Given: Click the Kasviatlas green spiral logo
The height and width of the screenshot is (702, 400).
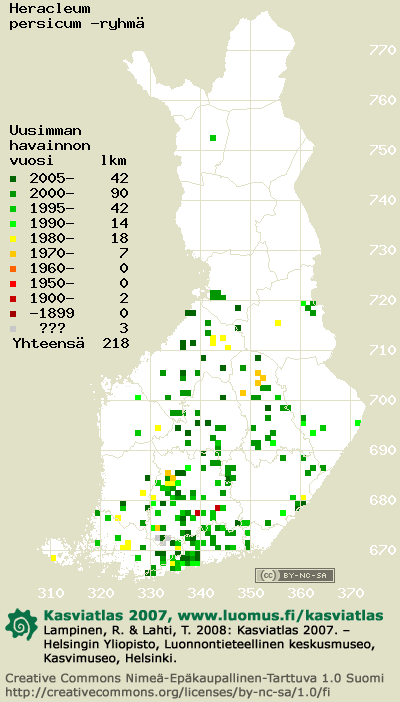Looking at the screenshot, I should pyautogui.click(x=22, y=624).
